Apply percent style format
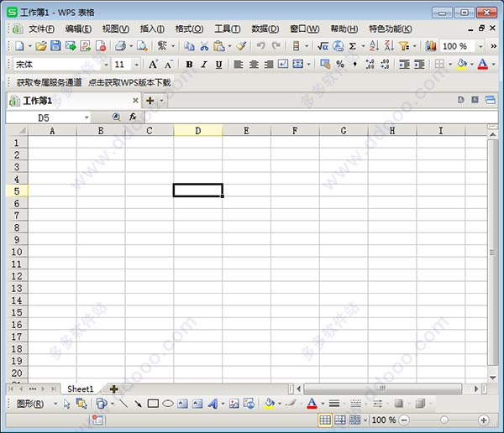The image size is (504, 433). tap(340, 65)
